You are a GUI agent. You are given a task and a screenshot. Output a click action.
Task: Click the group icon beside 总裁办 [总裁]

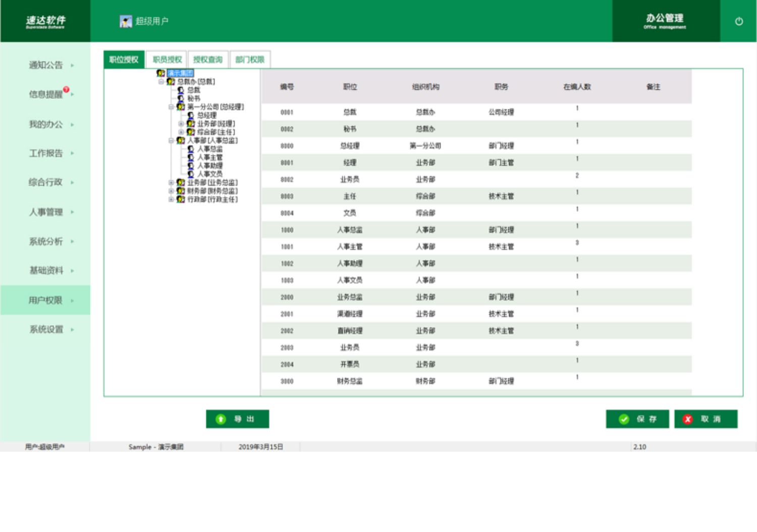[x=171, y=81]
